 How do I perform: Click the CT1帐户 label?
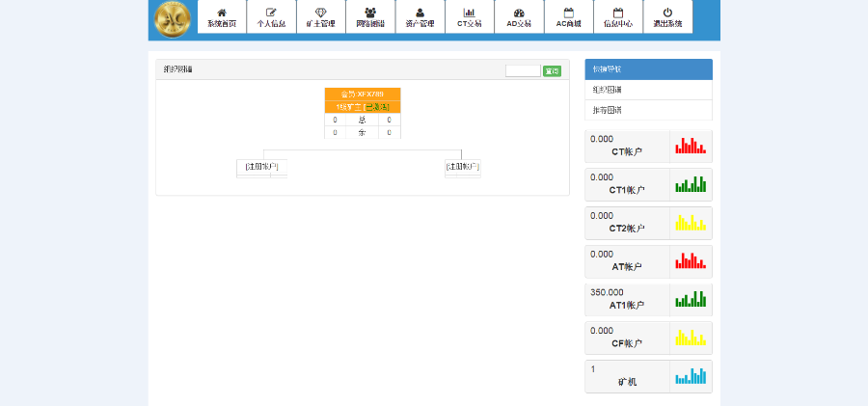(x=627, y=190)
